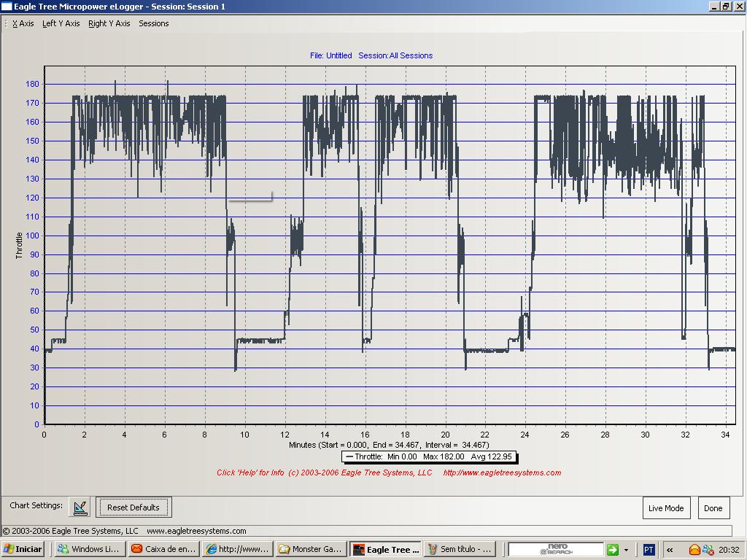Image resolution: width=747 pixels, height=560 pixels.
Task: Type in the Nero Search input field
Action: pos(556,550)
